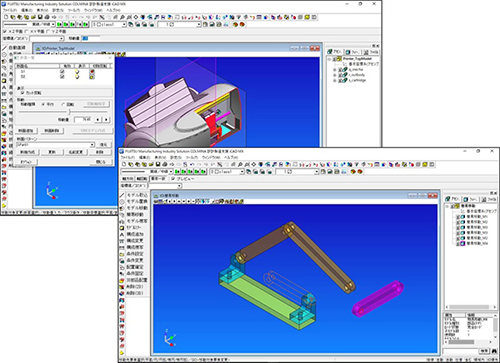This screenshot has width=500, height=363.
Task: Open the class layer dropdown in front toolbar
Action: [x=242, y=172]
